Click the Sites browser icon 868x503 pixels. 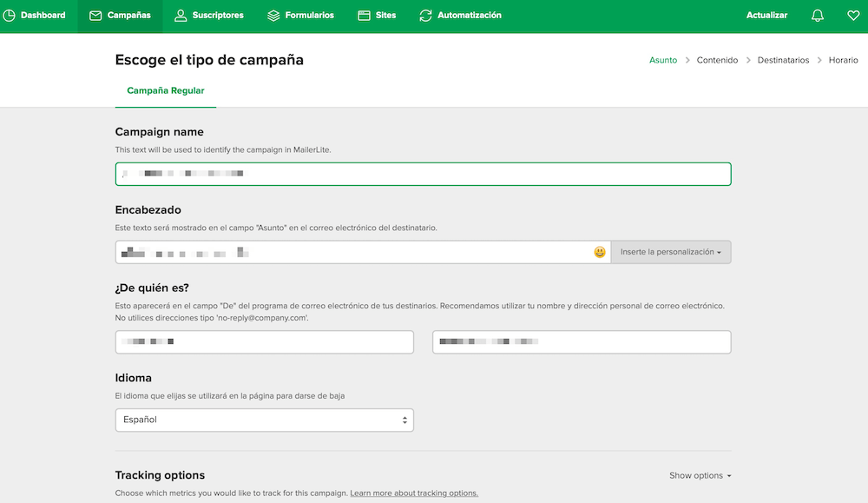pyautogui.click(x=364, y=16)
